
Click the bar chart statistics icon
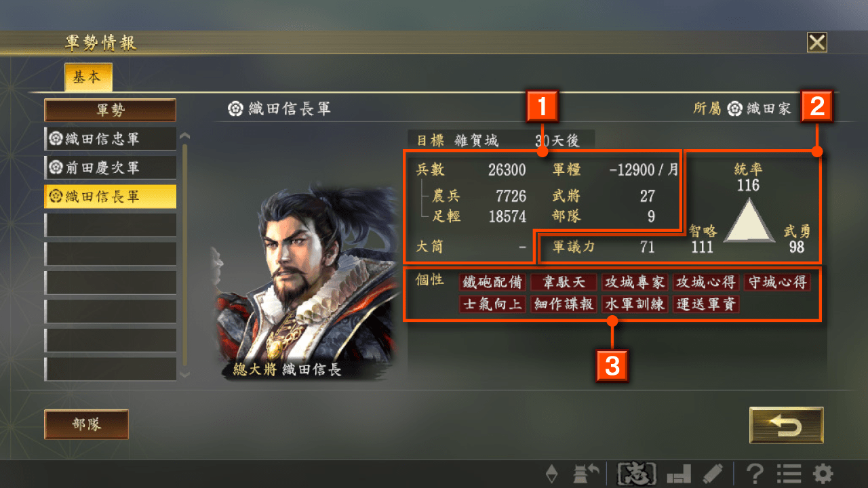point(679,474)
